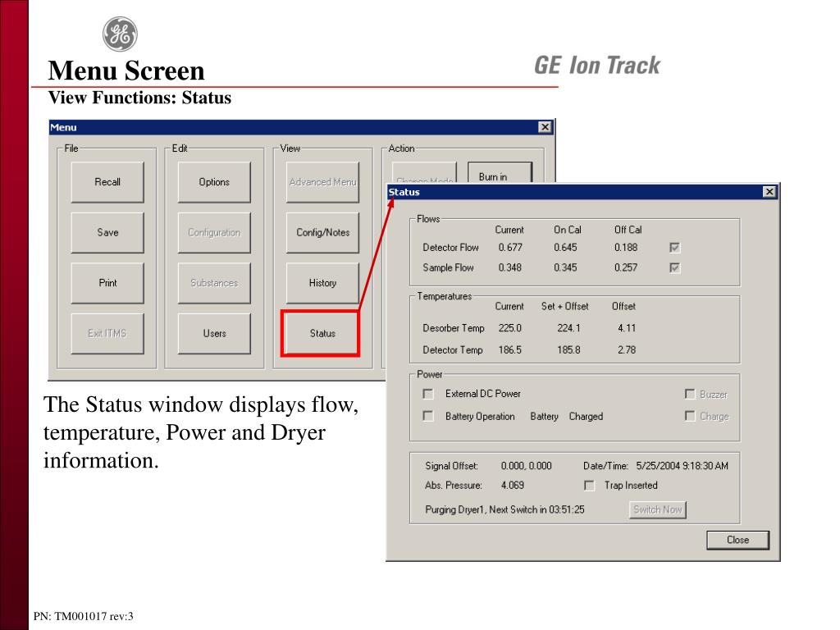Toggle the Sample Flow checkbox
Viewport: 840px width, 630px height.
point(674,268)
